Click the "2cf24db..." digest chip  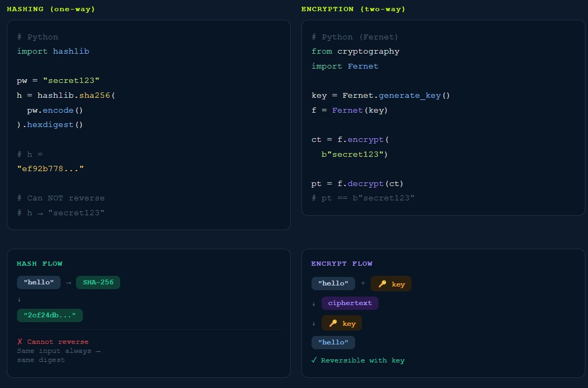pyautogui.click(x=50, y=315)
